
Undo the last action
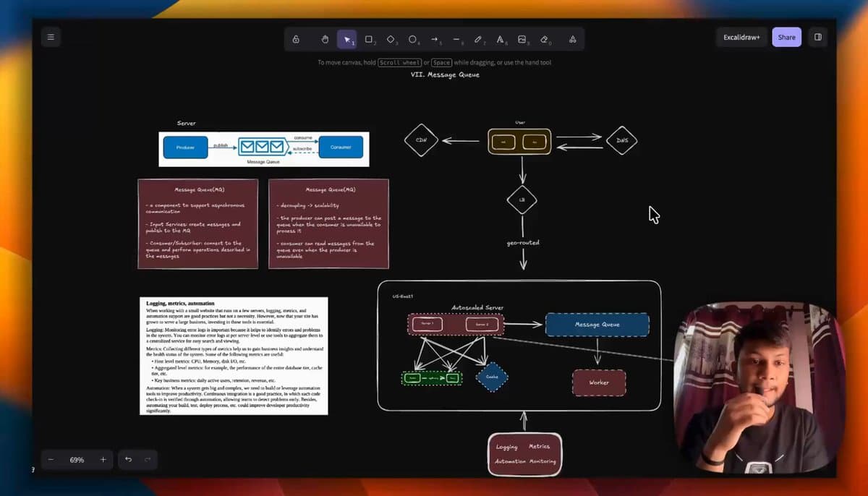tap(128, 460)
